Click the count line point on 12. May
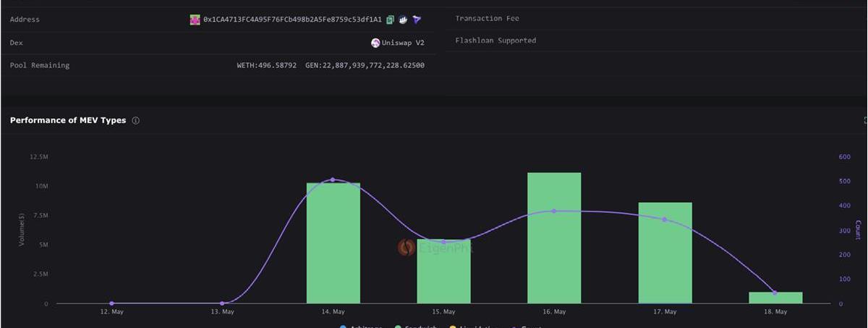Screen dimensions: 868x328 point(111,303)
